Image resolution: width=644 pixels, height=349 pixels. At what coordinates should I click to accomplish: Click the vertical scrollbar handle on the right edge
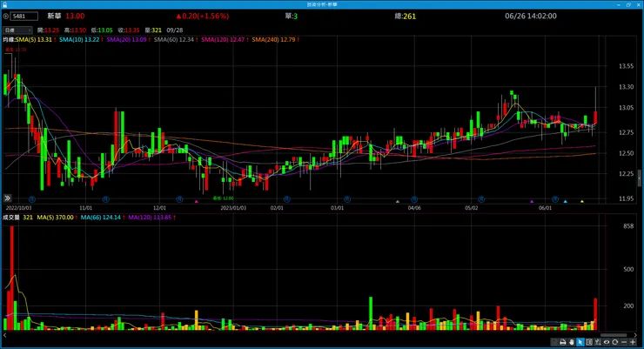click(x=639, y=178)
